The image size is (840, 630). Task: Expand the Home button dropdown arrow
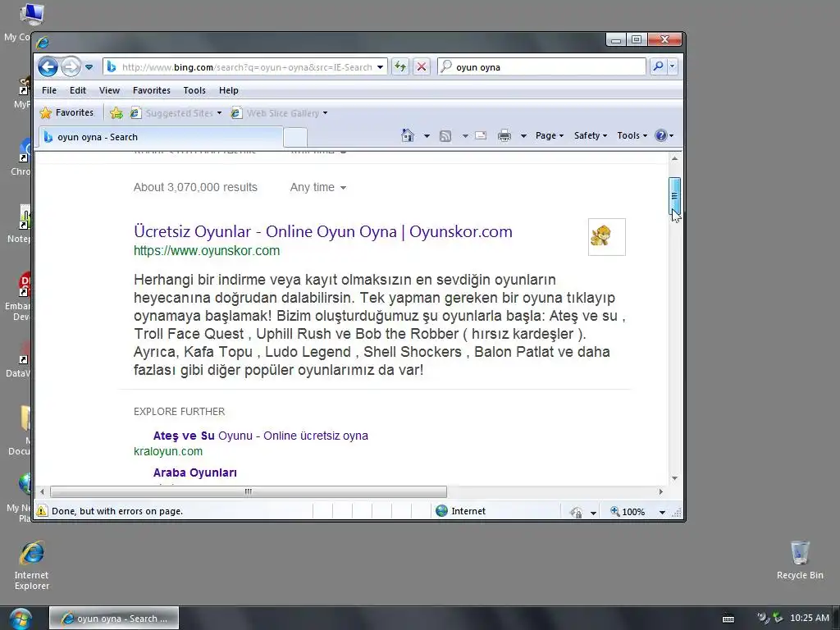pyautogui.click(x=427, y=136)
